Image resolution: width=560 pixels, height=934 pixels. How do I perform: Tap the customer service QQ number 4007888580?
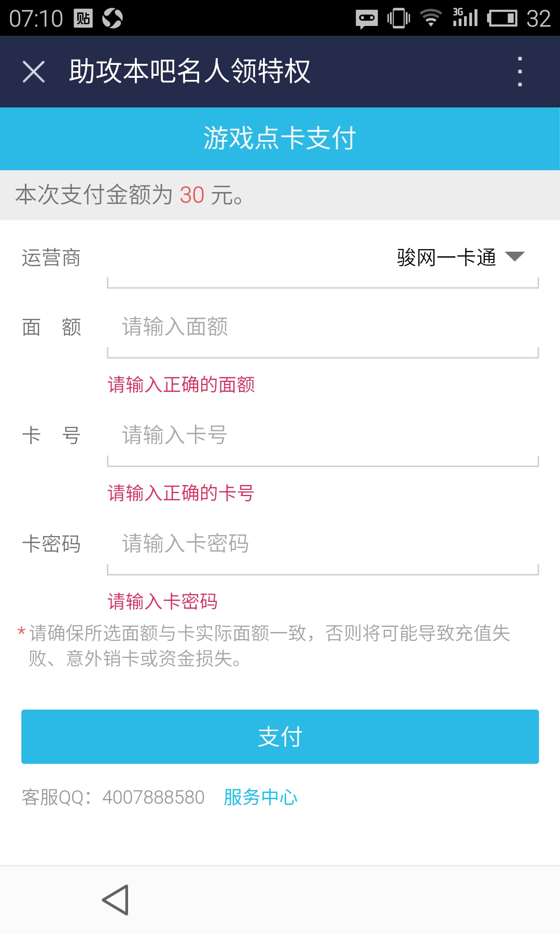153,797
